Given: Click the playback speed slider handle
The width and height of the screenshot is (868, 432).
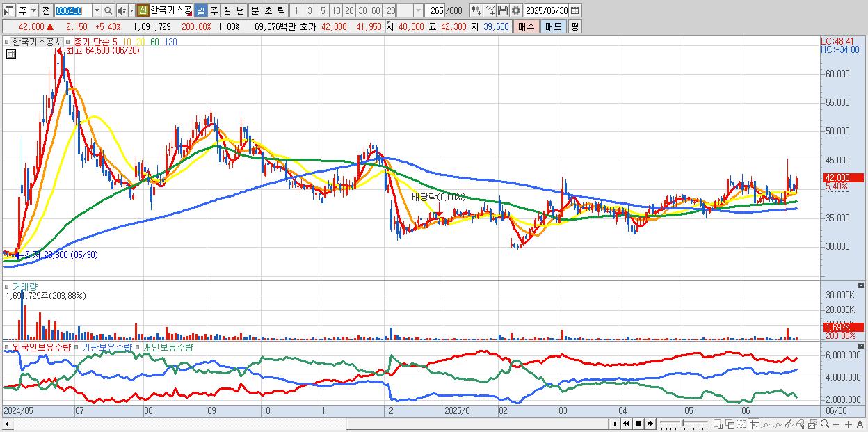Looking at the screenshot, I should (683, 424).
